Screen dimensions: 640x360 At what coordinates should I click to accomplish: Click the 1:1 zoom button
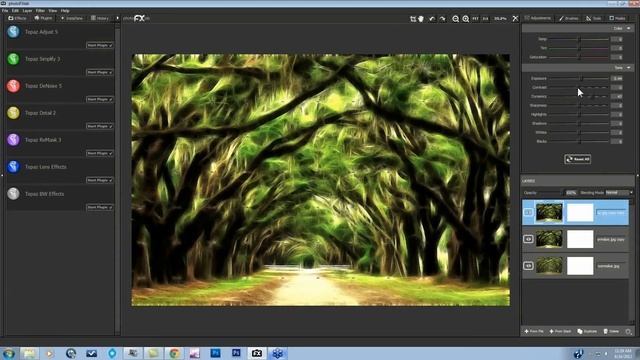pos(485,19)
